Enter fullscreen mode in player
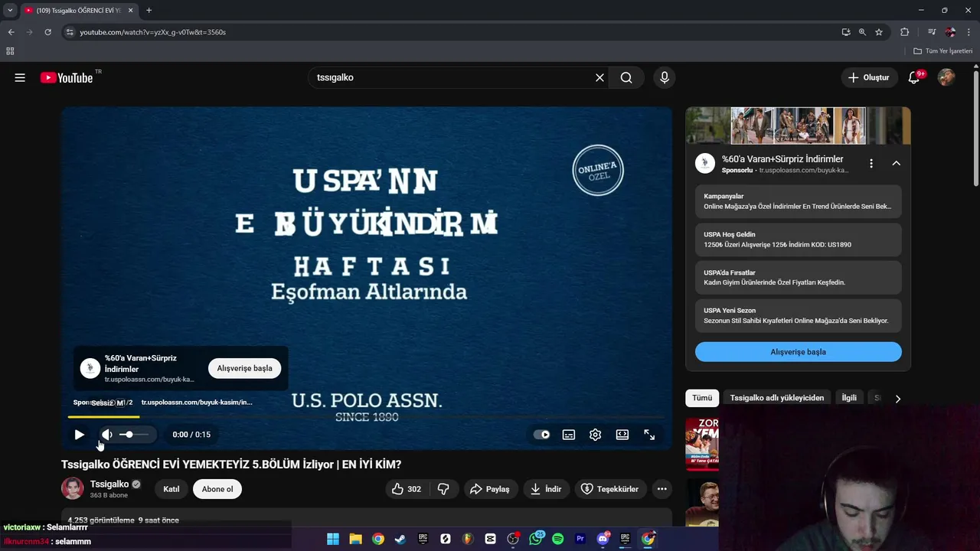Screen dimensions: 980x551 click(649, 435)
